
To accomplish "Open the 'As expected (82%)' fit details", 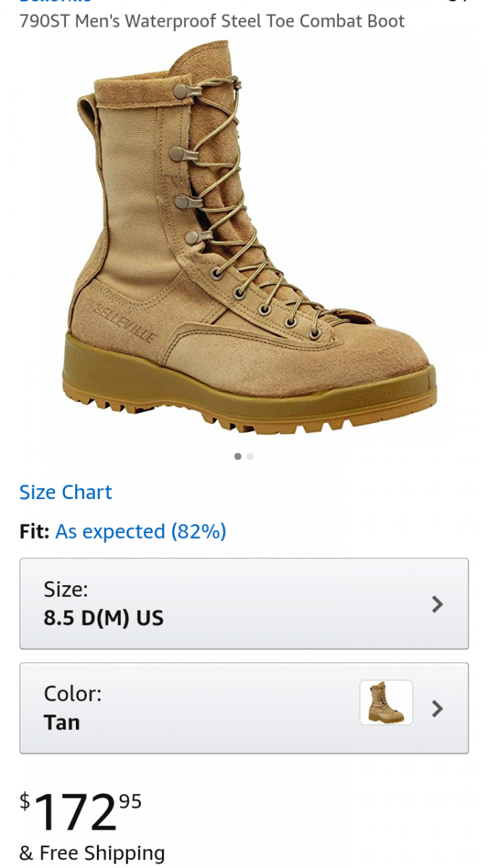I will [x=141, y=532].
